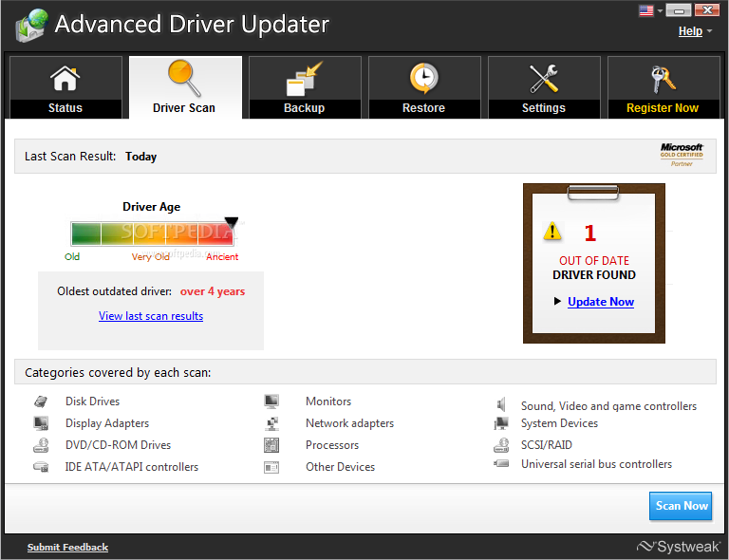
Task: Select the Driver Scan tab label
Action: [x=184, y=108]
